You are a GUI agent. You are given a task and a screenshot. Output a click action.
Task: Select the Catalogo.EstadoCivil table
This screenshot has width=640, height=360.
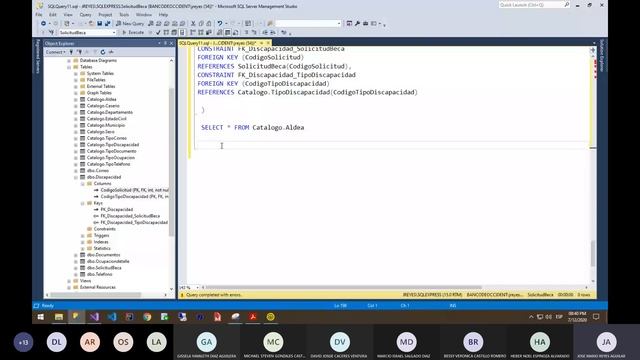(107, 119)
